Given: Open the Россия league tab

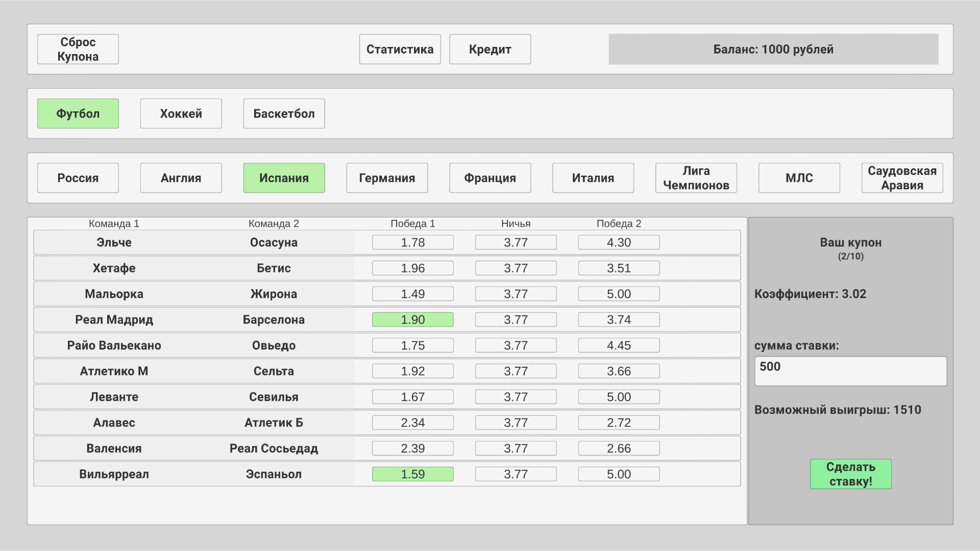Looking at the screenshot, I should pos(78,178).
